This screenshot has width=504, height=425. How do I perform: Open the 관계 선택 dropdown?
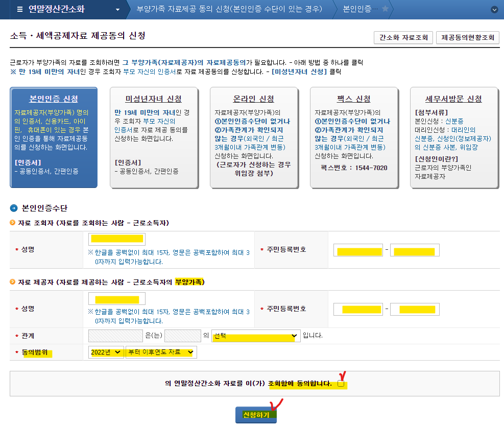pos(255,336)
